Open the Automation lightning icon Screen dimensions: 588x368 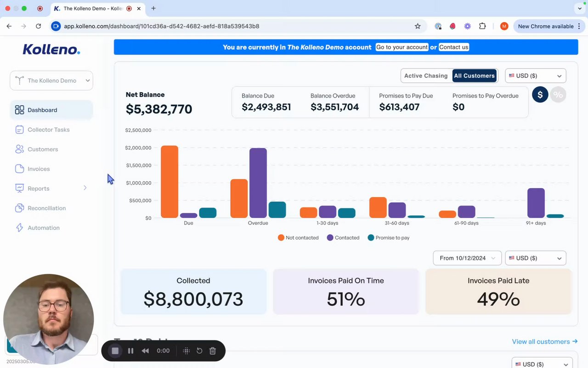tap(19, 228)
